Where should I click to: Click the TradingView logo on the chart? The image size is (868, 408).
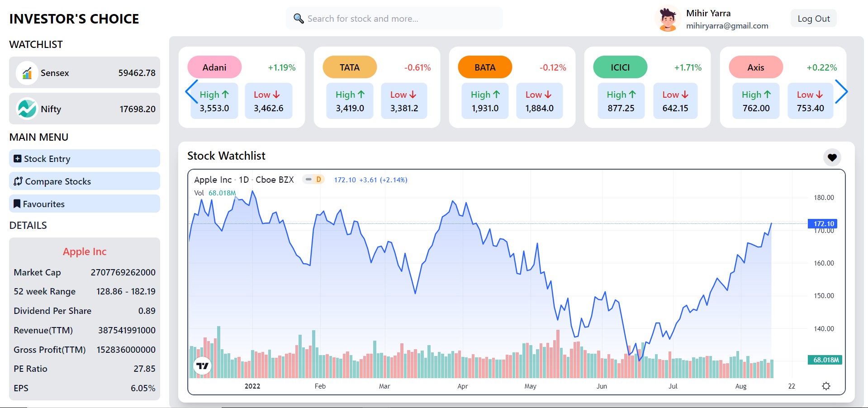point(203,365)
